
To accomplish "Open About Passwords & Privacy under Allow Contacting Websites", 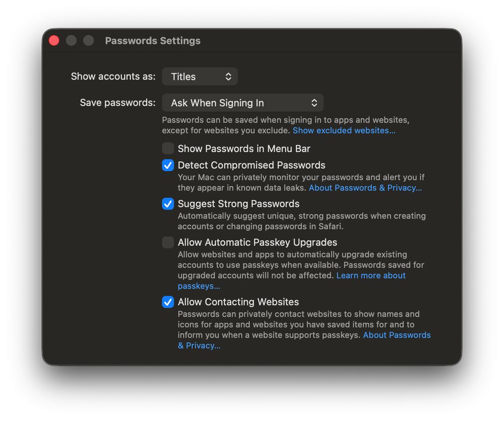I will 397,335.
